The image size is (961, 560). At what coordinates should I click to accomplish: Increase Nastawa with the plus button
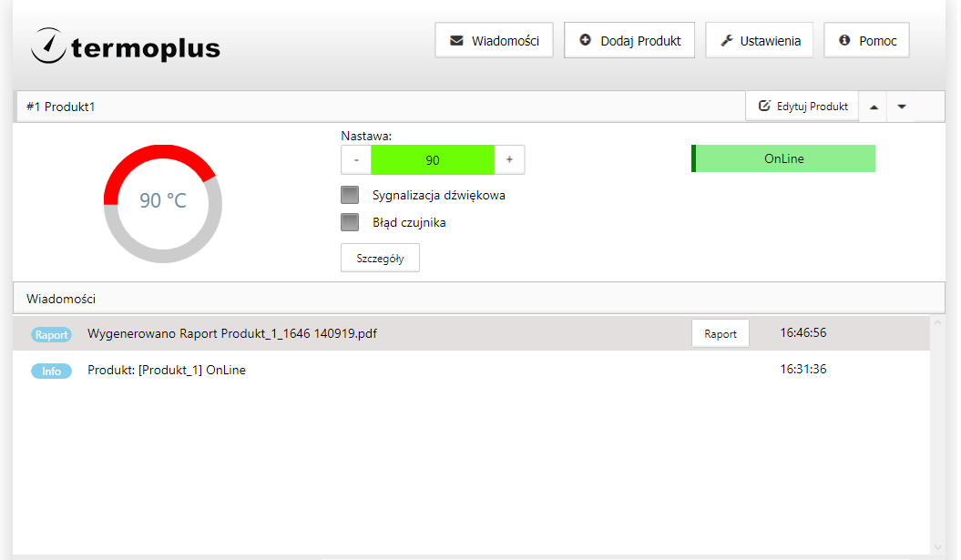coord(509,159)
